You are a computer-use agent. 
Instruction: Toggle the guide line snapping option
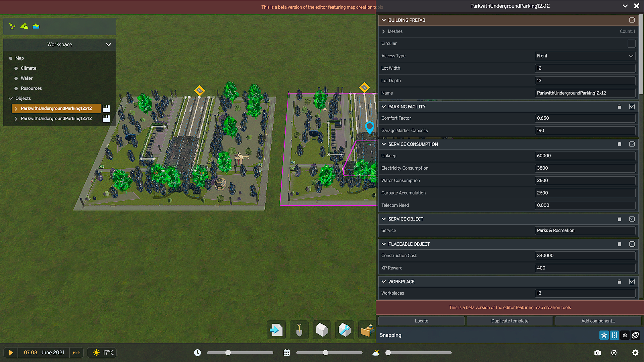614,335
